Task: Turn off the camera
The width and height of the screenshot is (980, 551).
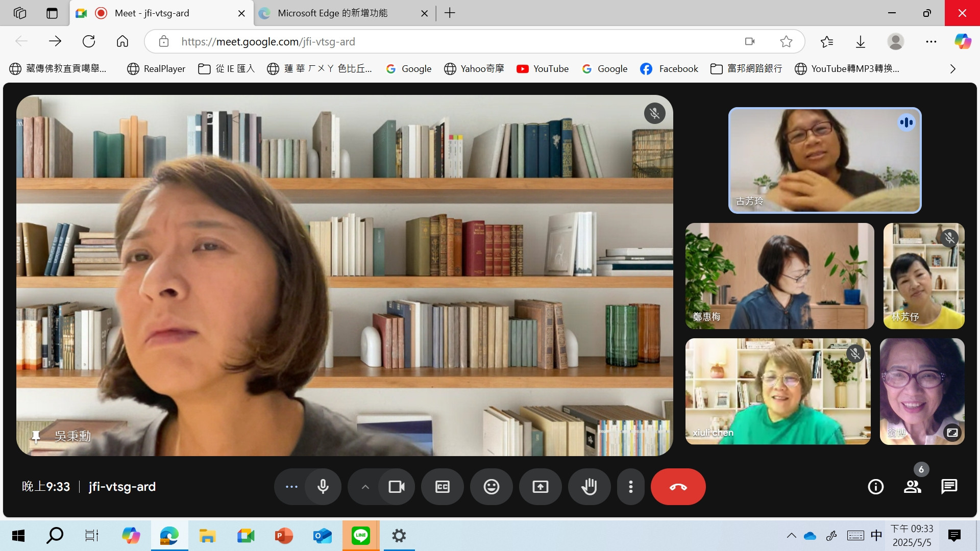Action: click(x=396, y=487)
